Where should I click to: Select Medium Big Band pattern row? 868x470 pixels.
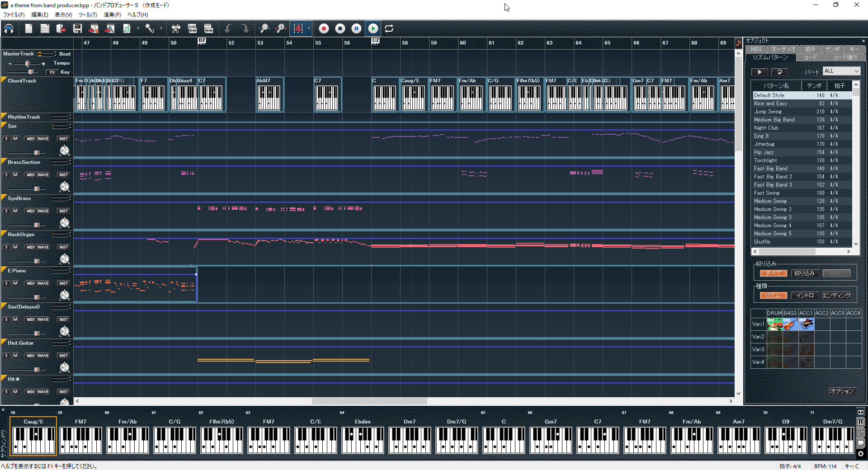(x=802, y=120)
